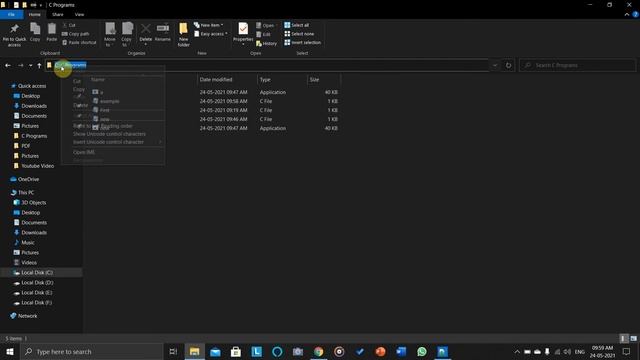Click the Search C Programs box
640x360 pixels.
[x=578, y=65]
